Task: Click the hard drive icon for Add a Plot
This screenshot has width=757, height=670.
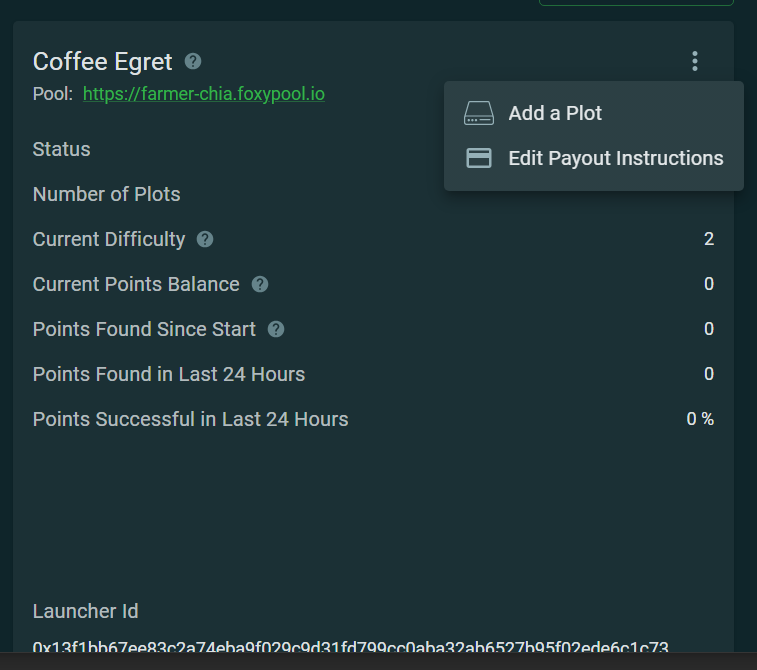Action: pyautogui.click(x=479, y=114)
